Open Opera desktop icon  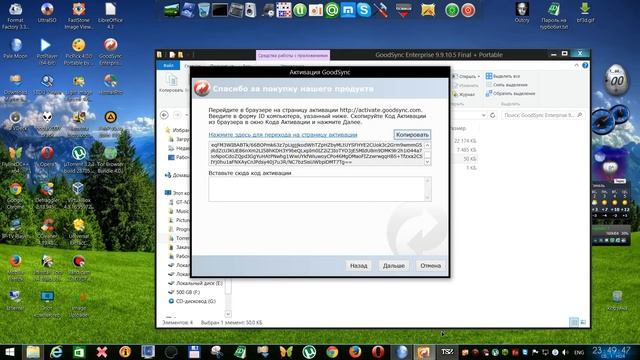pyautogui.click(x=47, y=156)
